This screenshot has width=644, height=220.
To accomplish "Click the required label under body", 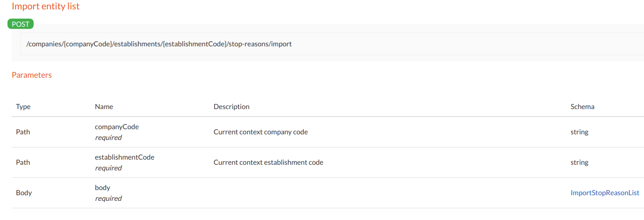I will point(108,198).
